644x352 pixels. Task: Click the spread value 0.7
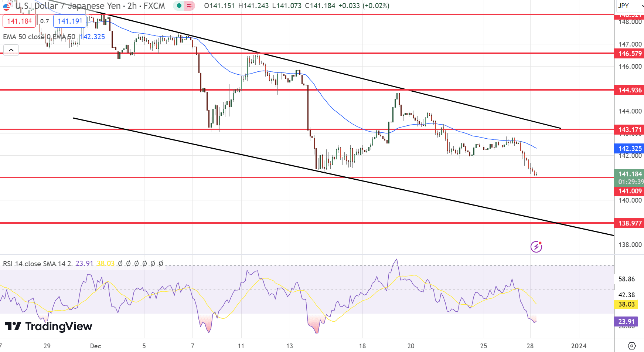[x=45, y=21]
